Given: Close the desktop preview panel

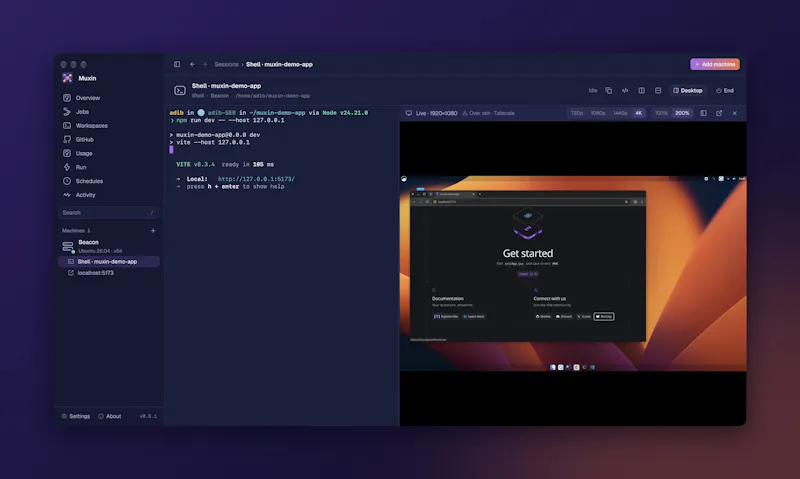Looking at the screenshot, I should tap(735, 113).
